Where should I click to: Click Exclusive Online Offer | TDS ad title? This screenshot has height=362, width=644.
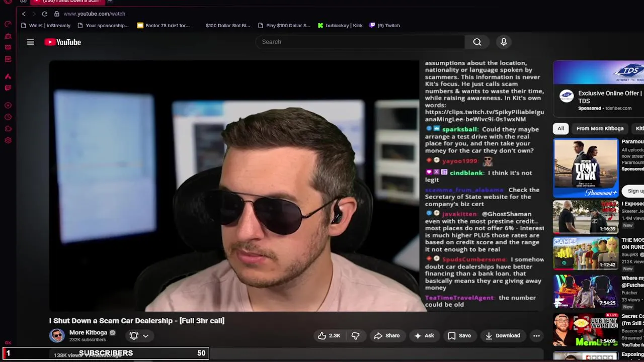(610, 97)
